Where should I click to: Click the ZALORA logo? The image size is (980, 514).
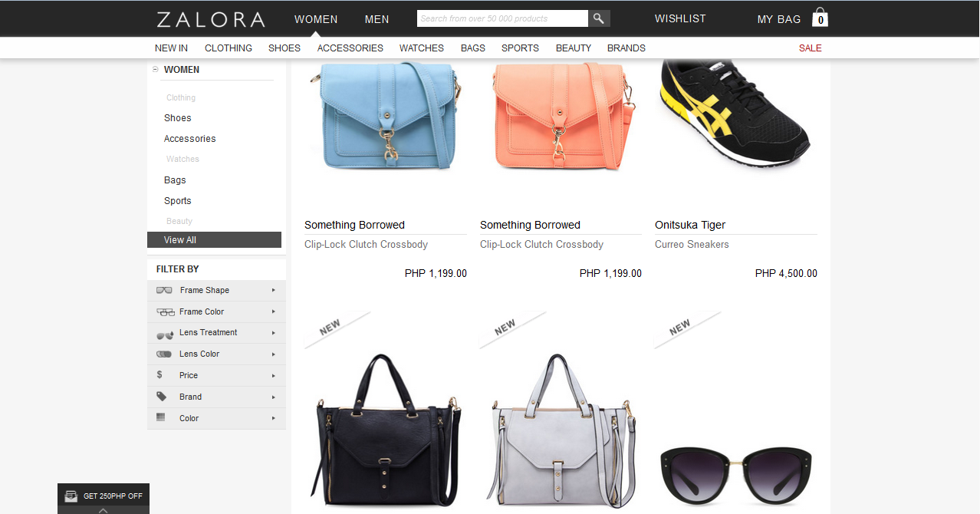(x=210, y=19)
